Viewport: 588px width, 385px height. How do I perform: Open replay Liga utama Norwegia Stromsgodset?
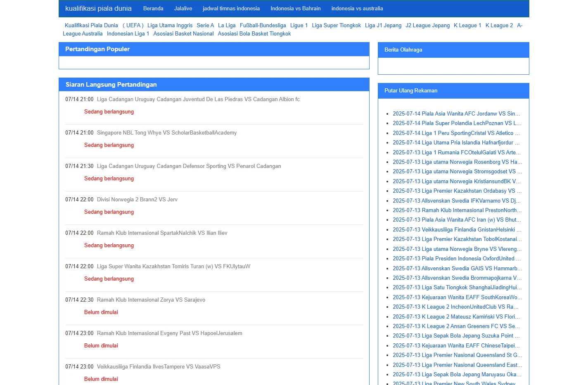coord(458,171)
